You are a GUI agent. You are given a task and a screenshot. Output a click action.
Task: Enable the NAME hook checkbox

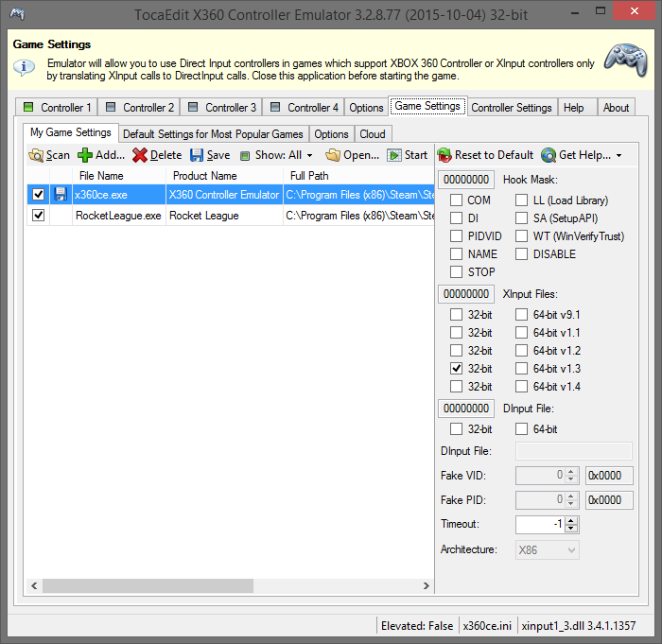tap(456, 253)
